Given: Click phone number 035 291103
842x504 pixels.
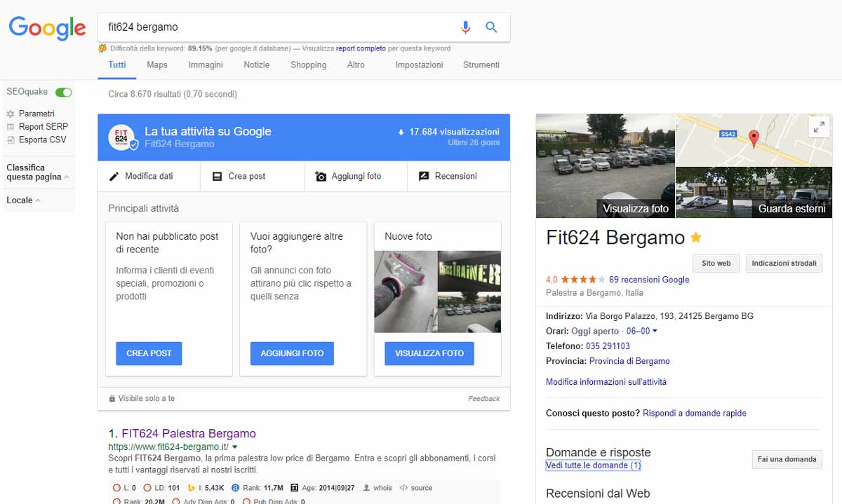Looking at the screenshot, I should coord(608,346).
